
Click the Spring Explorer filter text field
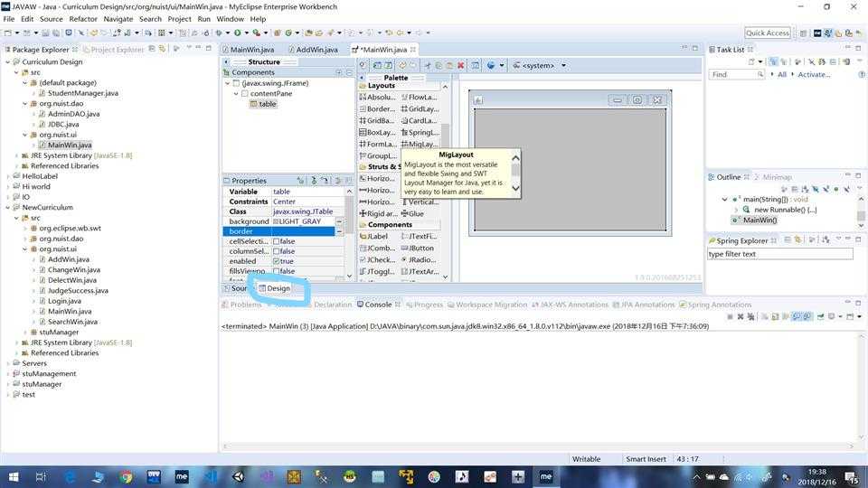click(780, 254)
